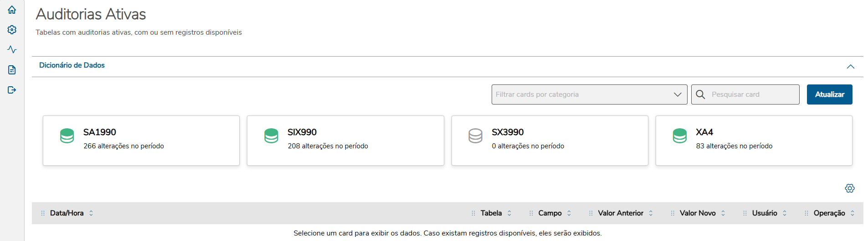
Task: Open the document report sidebar icon
Action: (12, 70)
